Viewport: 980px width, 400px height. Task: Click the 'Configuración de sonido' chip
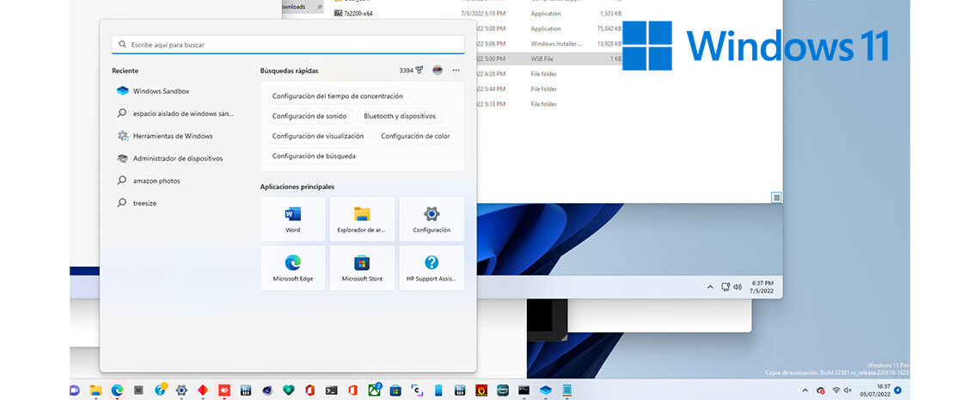pos(309,116)
